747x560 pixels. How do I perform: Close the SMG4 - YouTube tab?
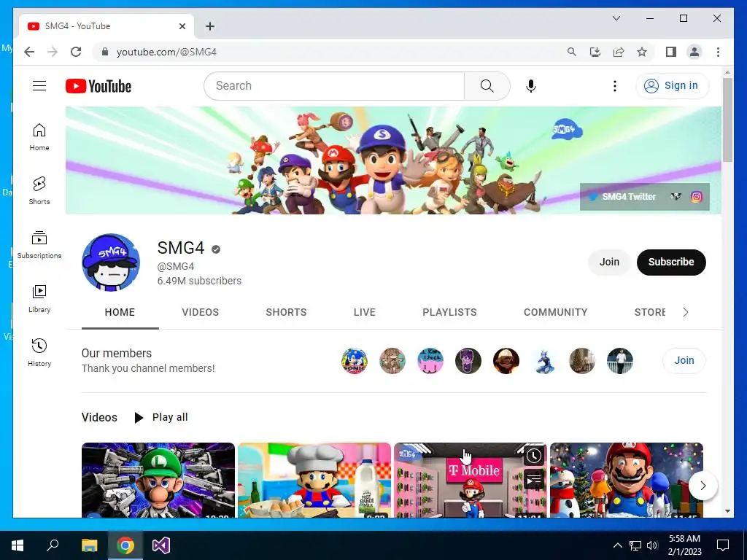pos(182,26)
